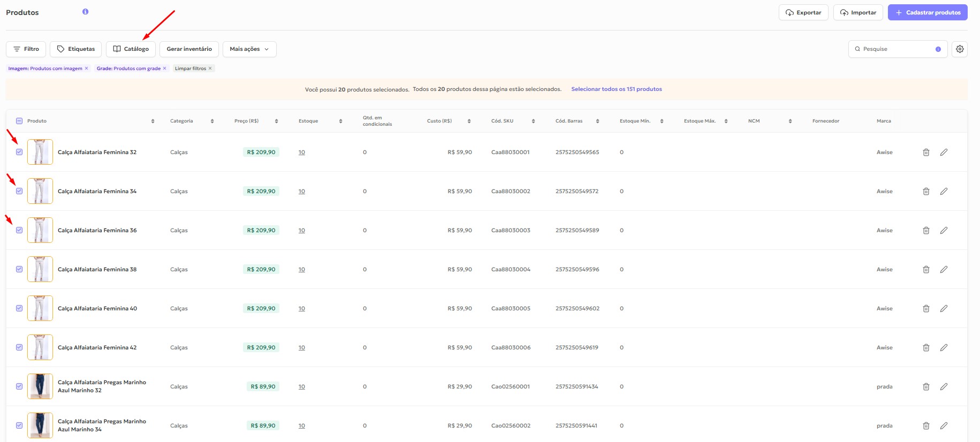Edit Calça Pregas Marinho Azul Marinho 34 pencil icon
This screenshot has height=442, width=980.
coord(944,426)
